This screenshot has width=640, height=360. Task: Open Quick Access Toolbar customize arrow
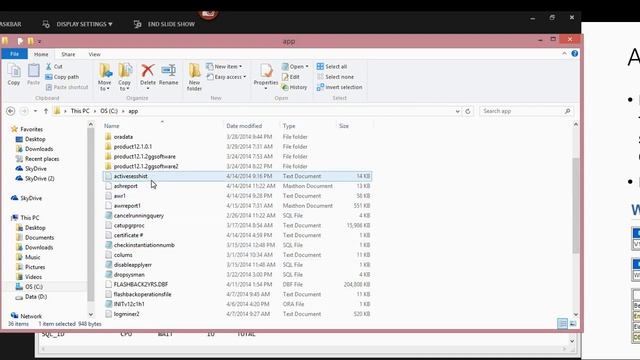coord(40,41)
